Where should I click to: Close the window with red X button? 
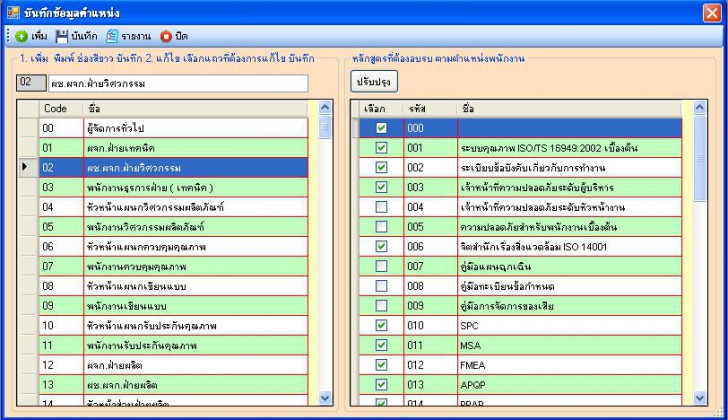coord(712,13)
